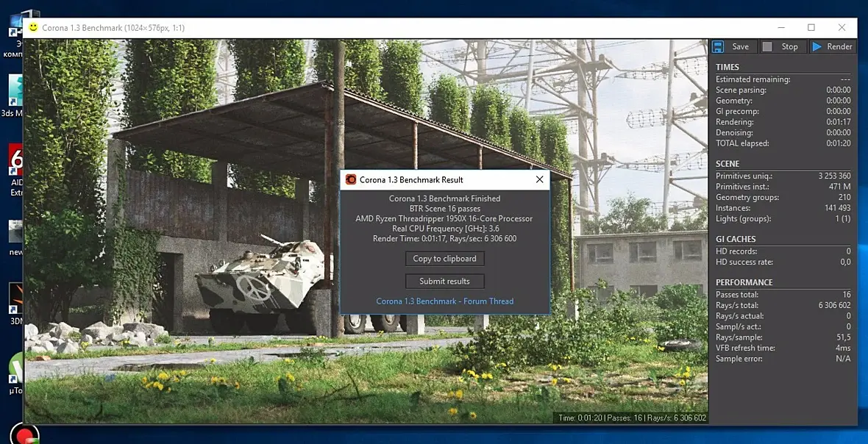
Task: Click the 'Estimated remaining:' row
Action: click(783, 79)
